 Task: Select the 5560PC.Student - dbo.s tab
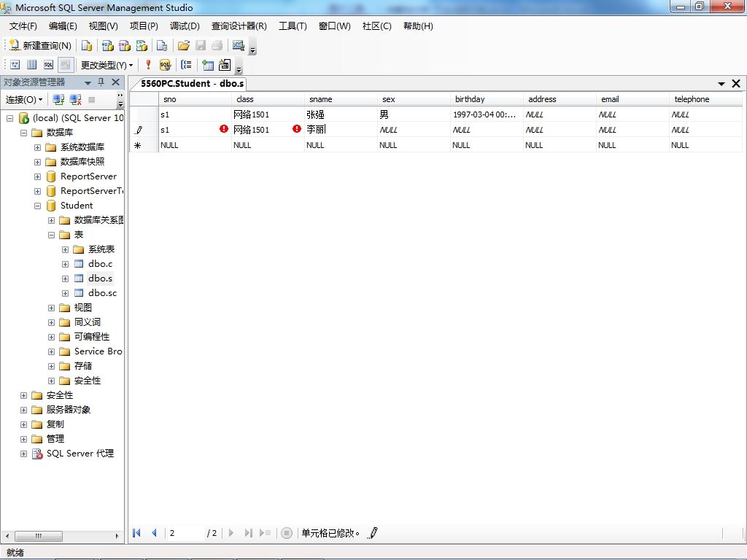192,84
